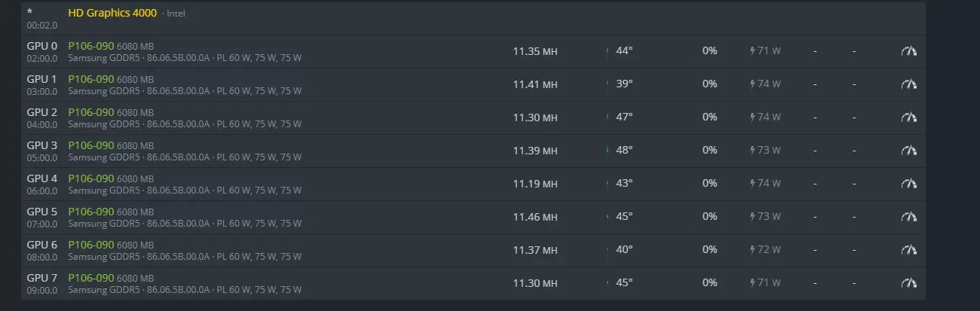Click the speedometer icon for GPU 7
This screenshot has width=980, height=311.
click(x=909, y=283)
